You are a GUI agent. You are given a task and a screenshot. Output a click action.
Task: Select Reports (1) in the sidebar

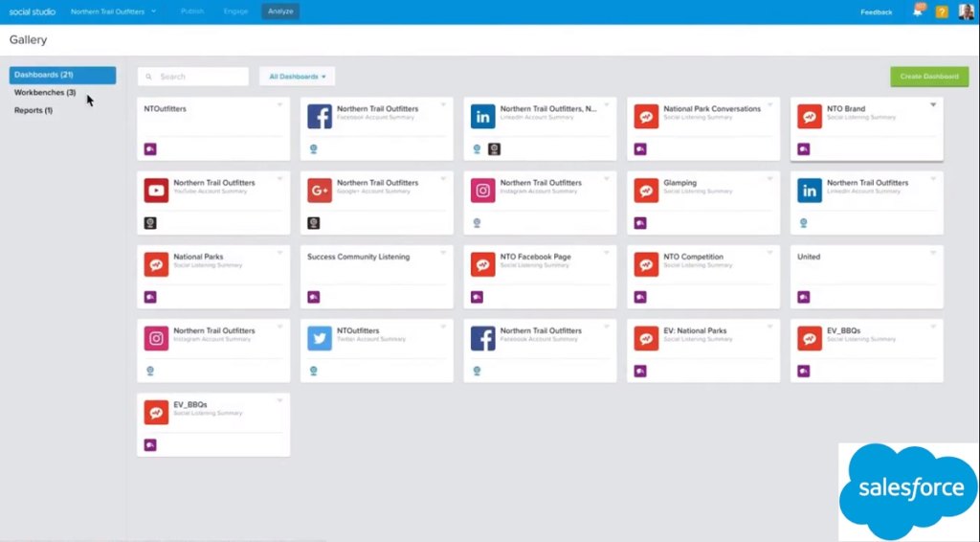[33, 110]
